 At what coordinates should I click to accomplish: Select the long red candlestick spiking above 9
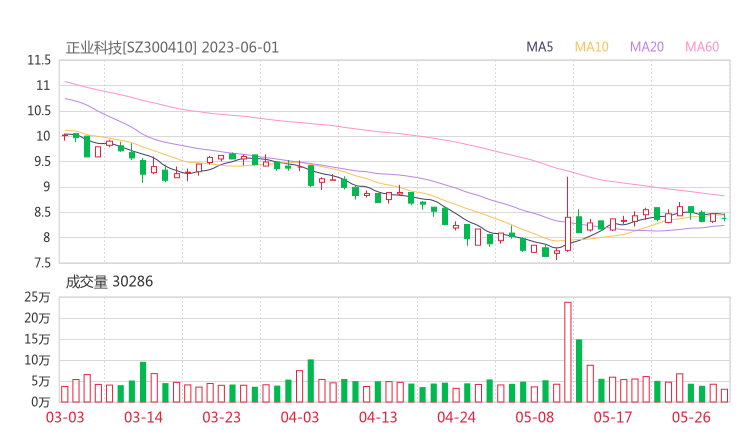tap(568, 214)
